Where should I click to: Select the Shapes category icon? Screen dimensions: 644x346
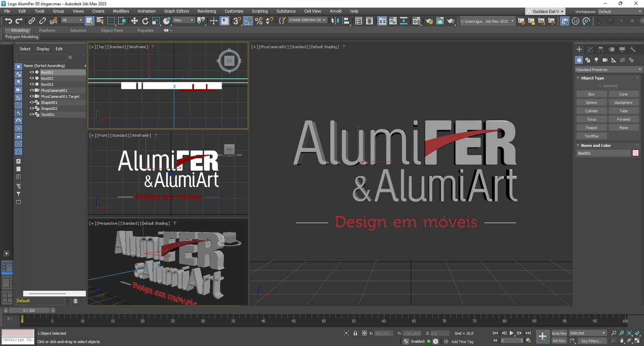pos(588,60)
